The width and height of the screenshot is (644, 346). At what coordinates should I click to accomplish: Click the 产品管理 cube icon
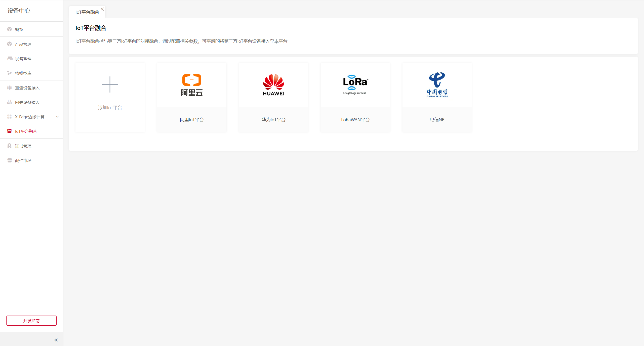[x=10, y=44]
